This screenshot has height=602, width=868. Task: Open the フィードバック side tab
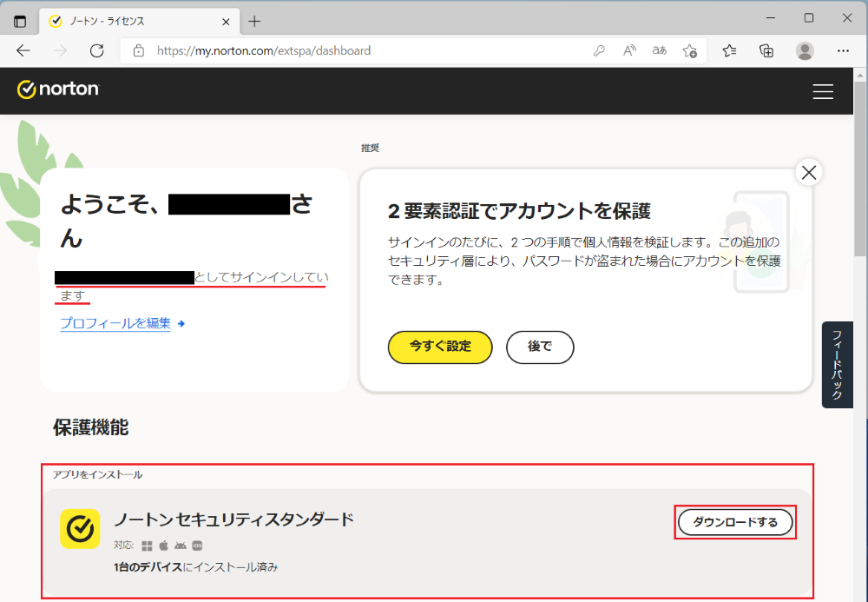click(837, 365)
